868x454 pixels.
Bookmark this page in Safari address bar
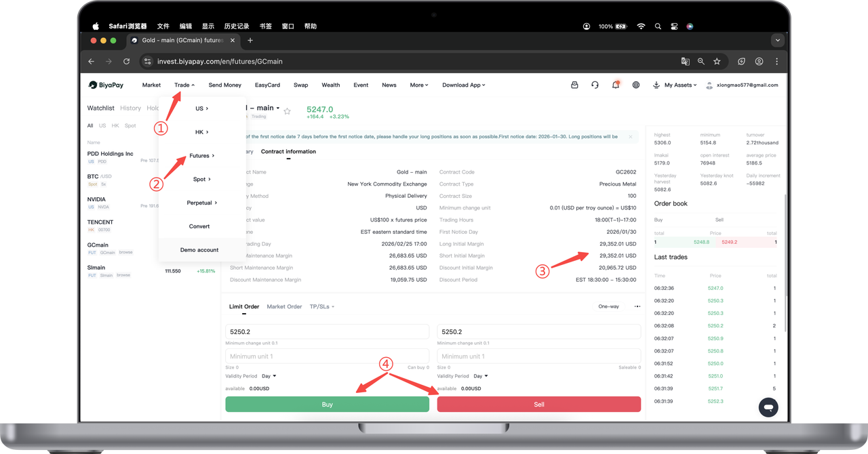(717, 61)
